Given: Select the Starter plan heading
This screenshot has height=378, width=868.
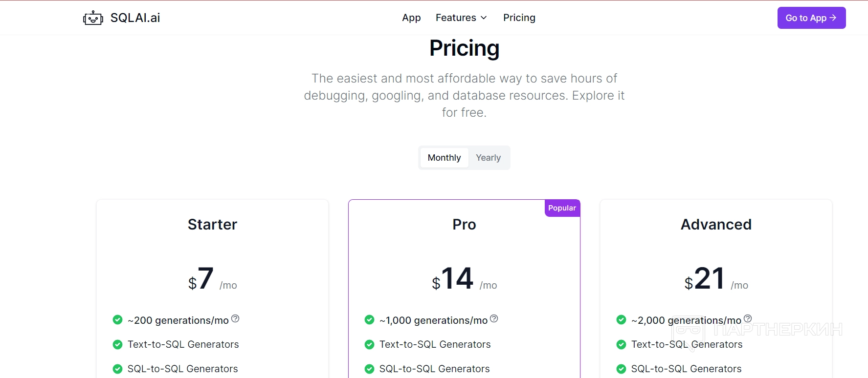Looking at the screenshot, I should (212, 224).
